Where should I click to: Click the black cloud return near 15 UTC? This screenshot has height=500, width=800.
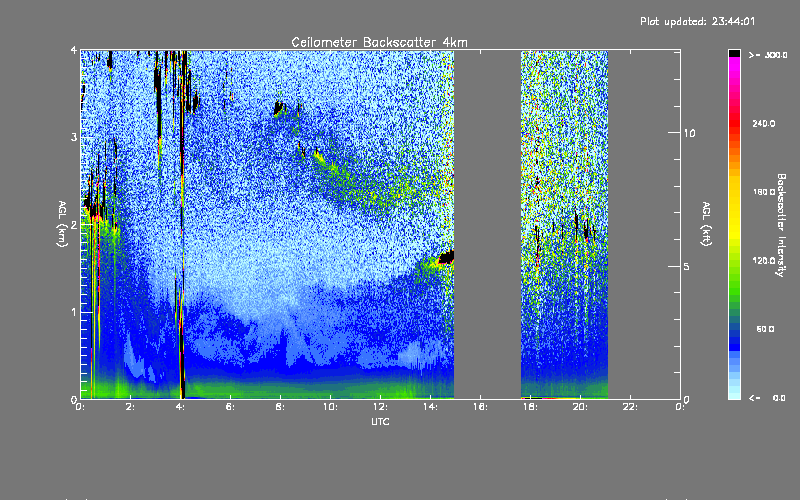pyautogui.click(x=446, y=257)
